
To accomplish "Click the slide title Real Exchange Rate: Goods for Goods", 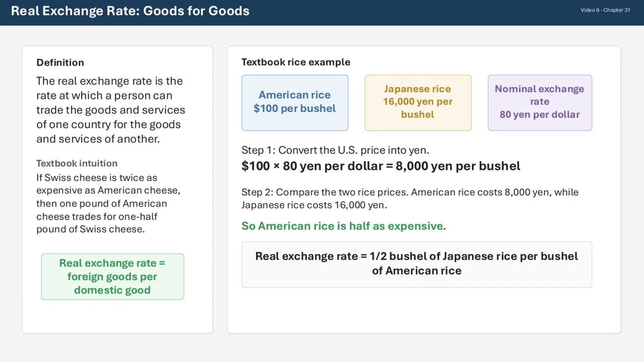I will pyautogui.click(x=130, y=11).
